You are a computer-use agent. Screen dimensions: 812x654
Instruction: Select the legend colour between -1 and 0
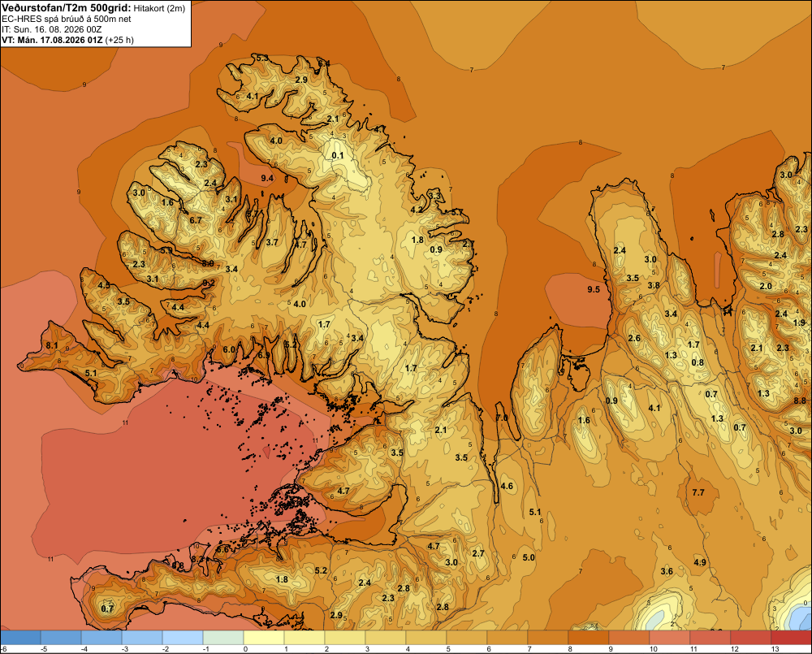pos(223,637)
